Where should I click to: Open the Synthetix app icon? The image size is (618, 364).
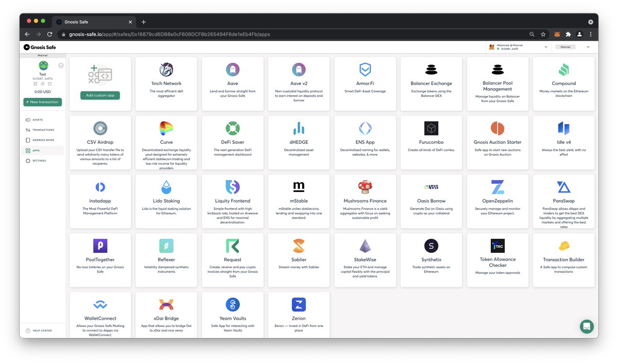[x=431, y=246]
